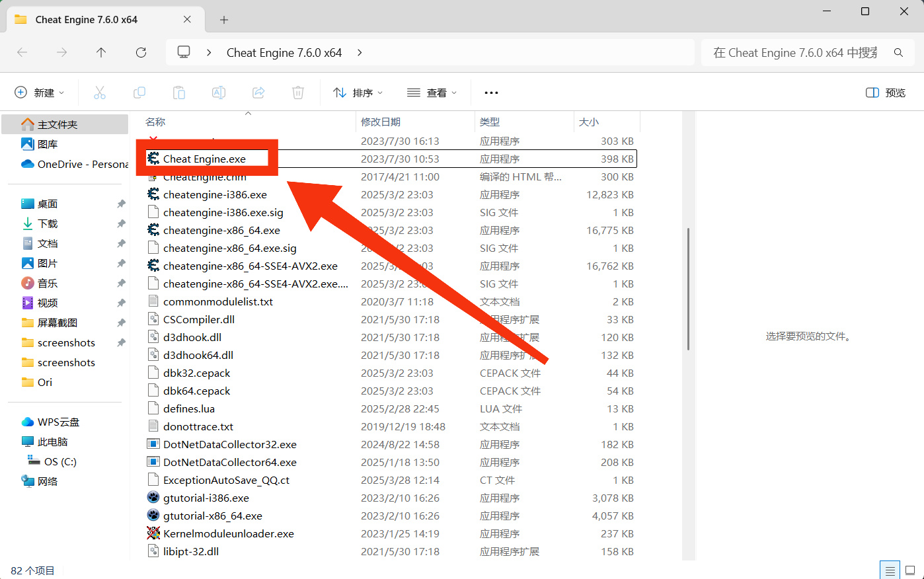Unpin 下载 from quick access

point(121,223)
